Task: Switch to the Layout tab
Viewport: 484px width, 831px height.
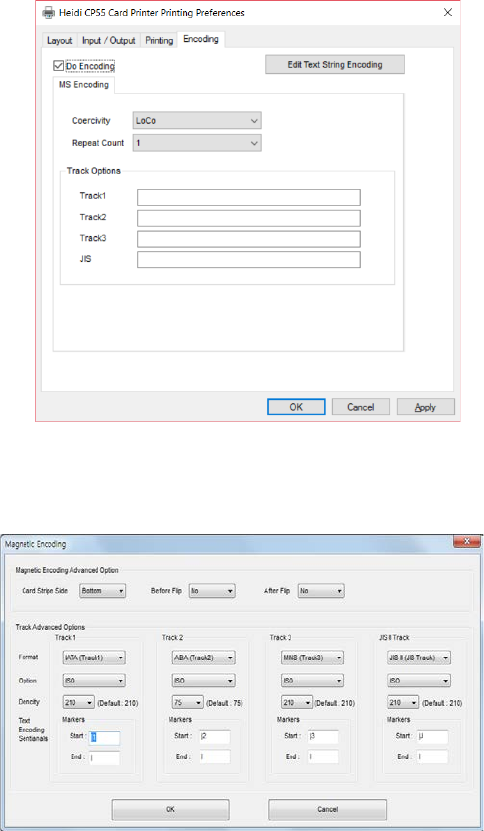Action: click(59, 40)
